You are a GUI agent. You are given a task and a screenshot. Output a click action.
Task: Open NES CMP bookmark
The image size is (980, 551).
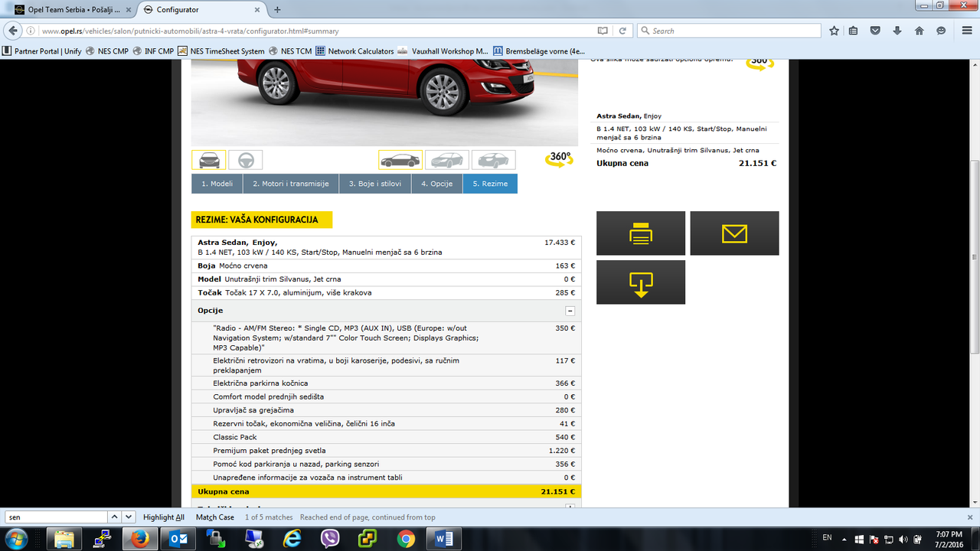click(x=107, y=51)
